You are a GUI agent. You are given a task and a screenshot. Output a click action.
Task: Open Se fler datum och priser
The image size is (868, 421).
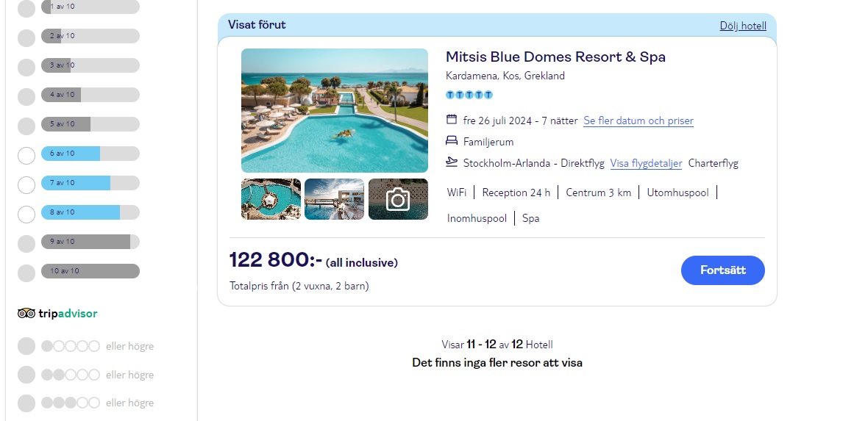[x=638, y=120]
